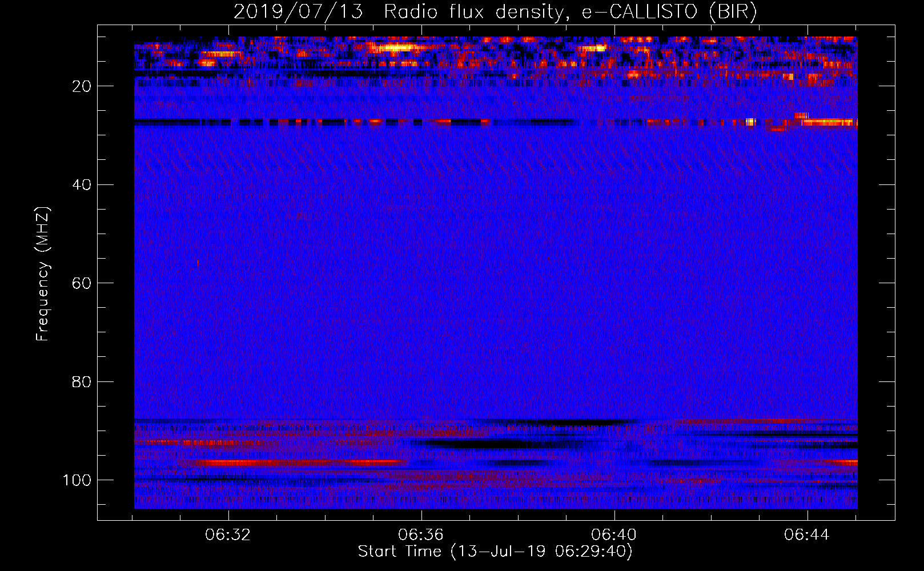This screenshot has width=924, height=571.
Task: Click the 06:32 time tick label
Action: point(228,535)
